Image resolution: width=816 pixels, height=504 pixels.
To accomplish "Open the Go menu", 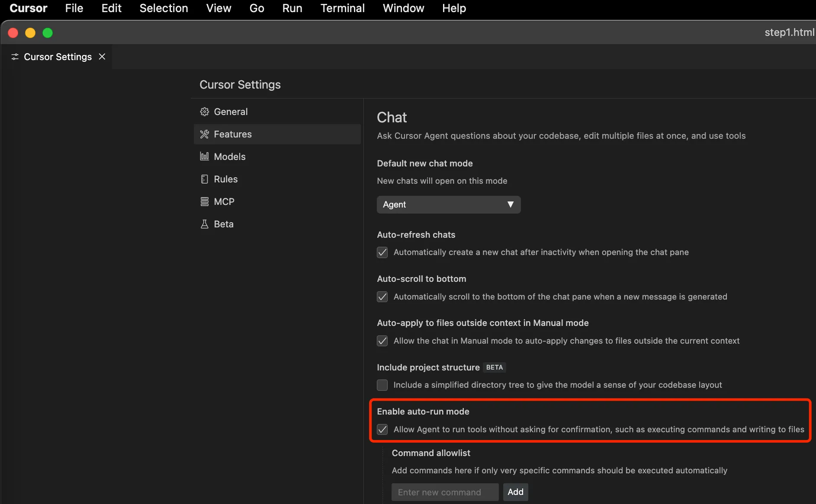I will (x=257, y=8).
